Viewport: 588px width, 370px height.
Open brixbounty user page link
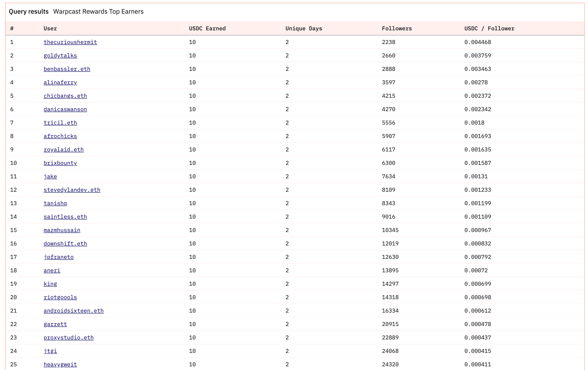(60, 163)
